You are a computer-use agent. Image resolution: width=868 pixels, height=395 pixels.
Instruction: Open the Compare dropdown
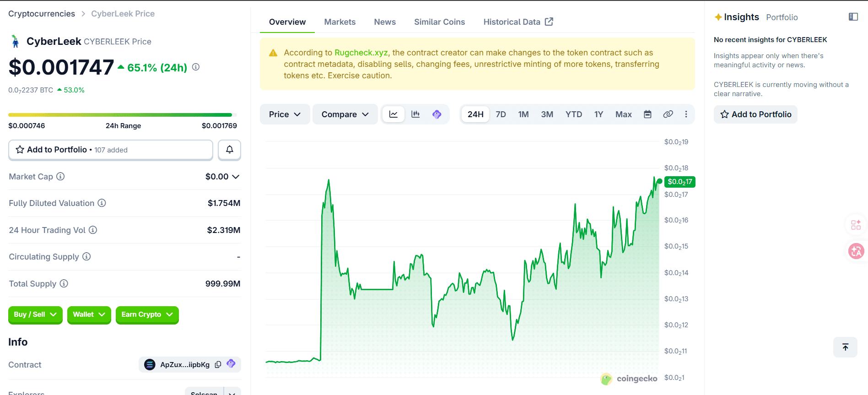coord(345,114)
